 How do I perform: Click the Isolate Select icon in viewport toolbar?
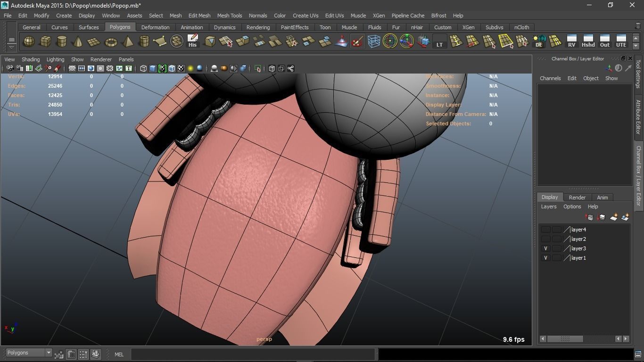tap(257, 69)
